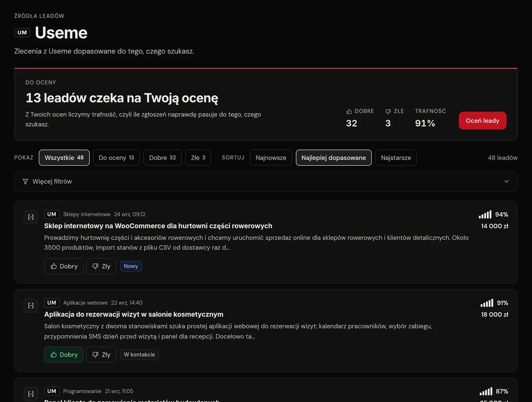Collapse the WooCommerce shop lead card
The height and width of the screenshot is (402, 532).
click(31, 217)
